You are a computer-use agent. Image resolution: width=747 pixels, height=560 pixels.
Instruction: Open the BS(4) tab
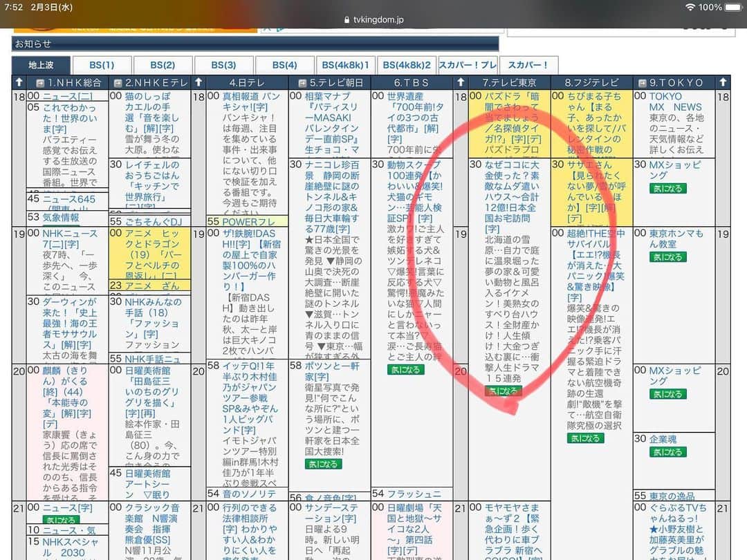pyautogui.click(x=285, y=65)
